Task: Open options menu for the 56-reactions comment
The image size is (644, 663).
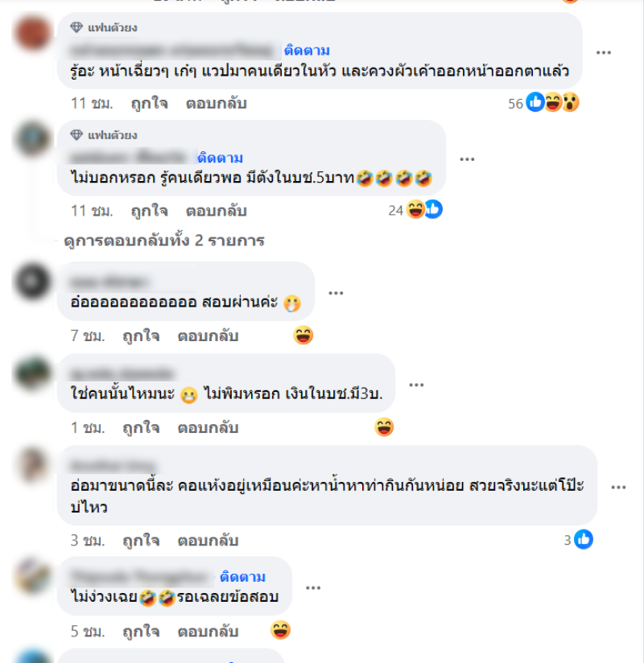Action: 604,52
